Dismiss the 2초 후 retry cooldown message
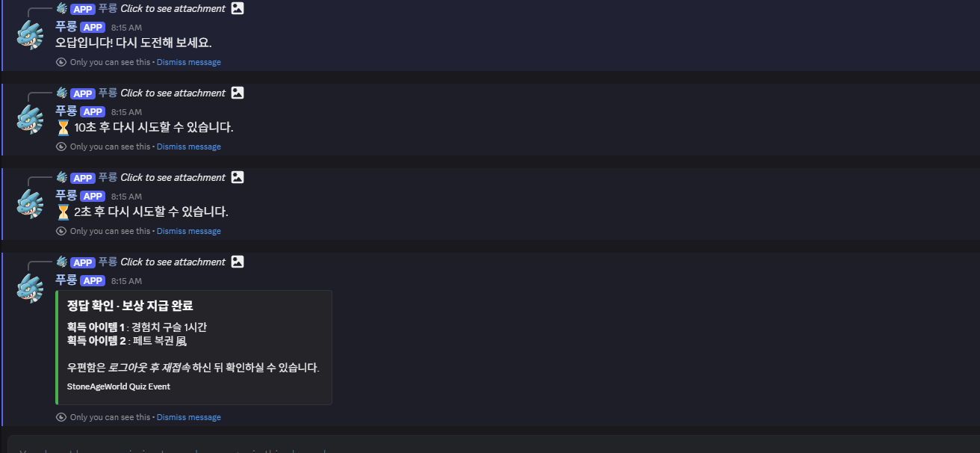The width and height of the screenshot is (980, 453). pos(188,231)
